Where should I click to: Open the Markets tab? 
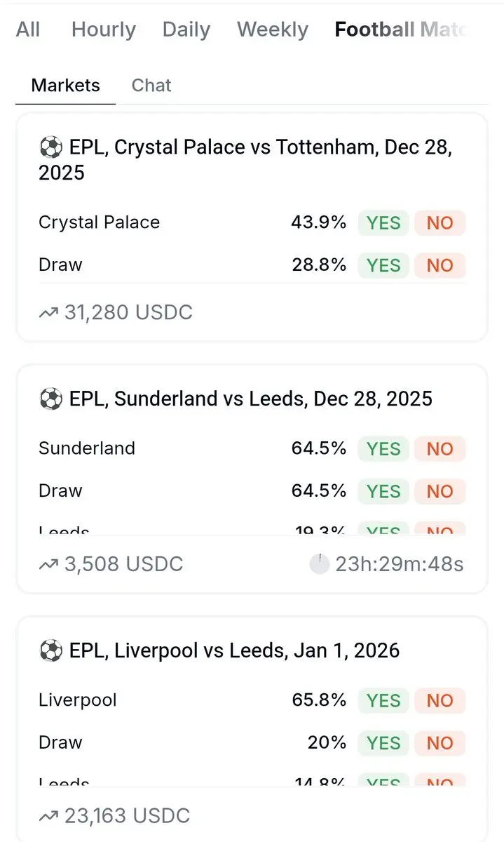[x=66, y=86]
